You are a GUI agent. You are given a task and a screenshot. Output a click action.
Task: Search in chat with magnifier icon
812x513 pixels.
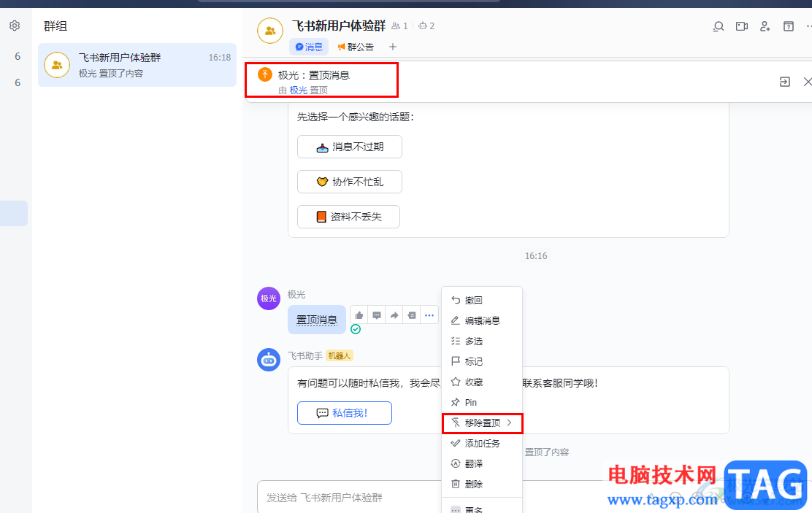(718, 26)
